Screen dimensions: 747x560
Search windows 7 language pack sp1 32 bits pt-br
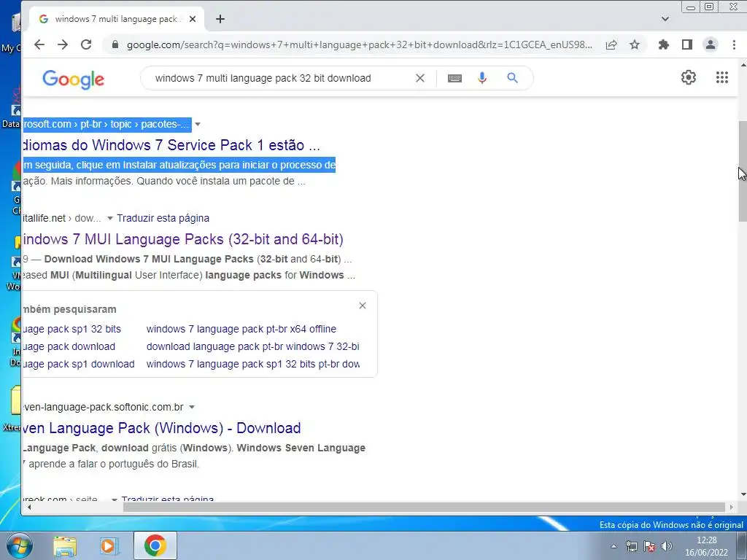click(253, 365)
